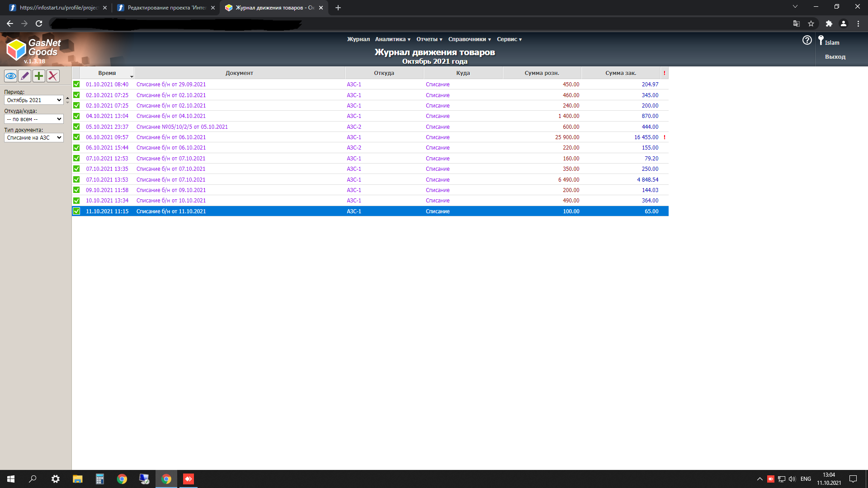
Task: Open Списание б/н от 04.10.2021 document
Action: (171, 116)
